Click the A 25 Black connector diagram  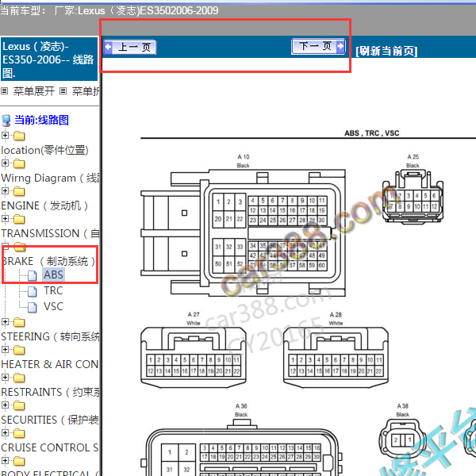click(x=413, y=197)
